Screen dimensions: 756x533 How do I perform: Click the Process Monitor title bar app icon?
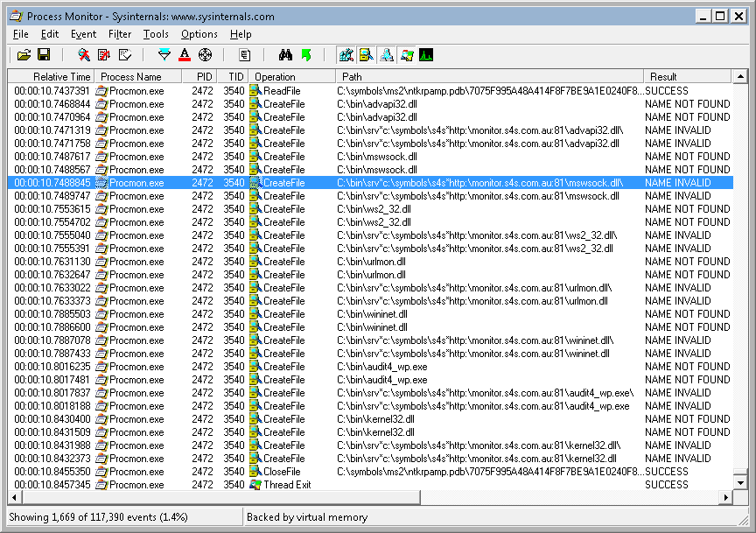[x=17, y=17]
